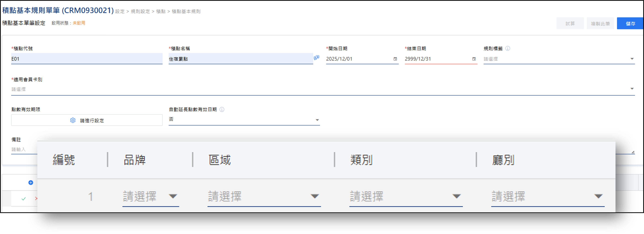Click the info icon beside 自動延長點數有效日期
644x234 pixels.
pyautogui.click(x=222, y=110)
